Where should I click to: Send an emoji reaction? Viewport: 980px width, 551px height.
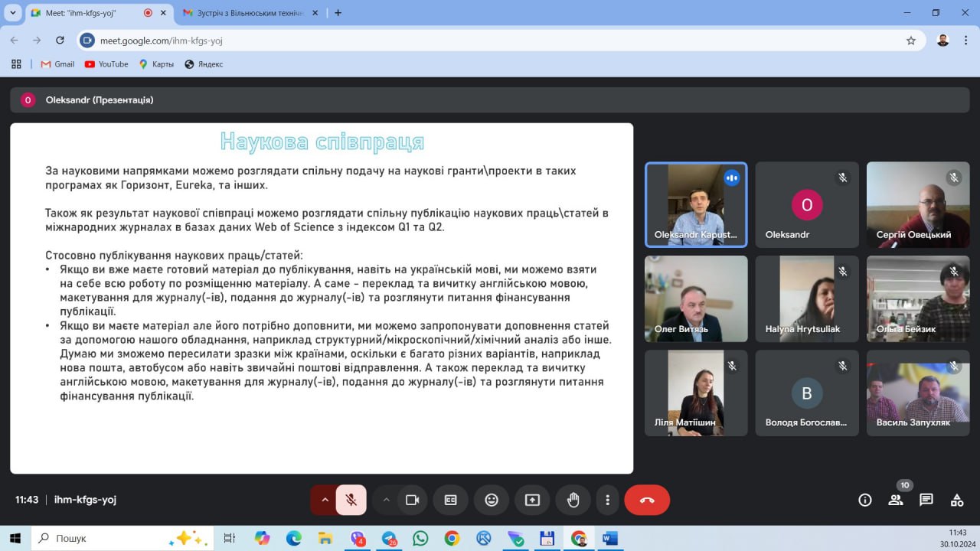492,500
